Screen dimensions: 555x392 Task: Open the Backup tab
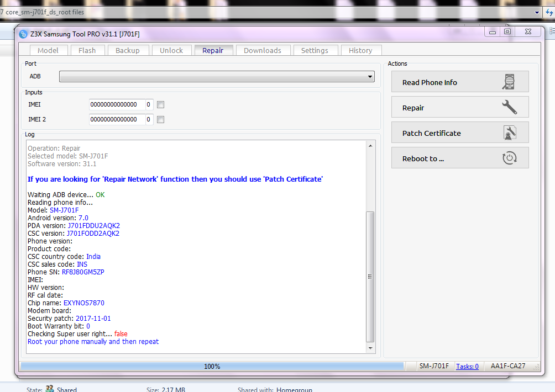[x=128, y=51]
